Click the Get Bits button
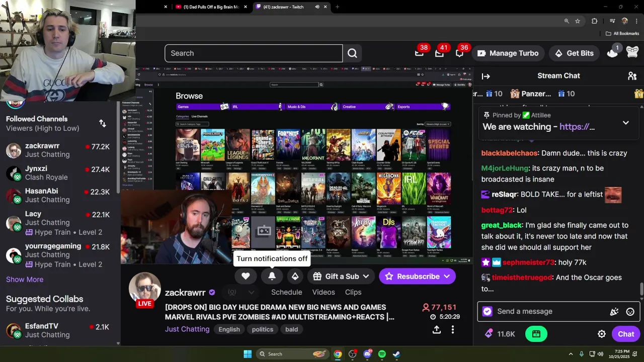Image resolution: width=644 pixels, height=362 pixels. [574, 53]
